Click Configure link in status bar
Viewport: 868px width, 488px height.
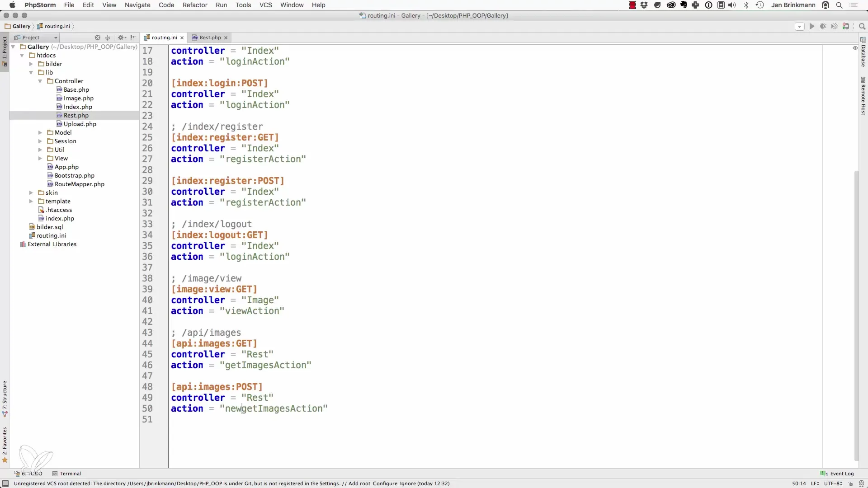(x=385, y=484)
